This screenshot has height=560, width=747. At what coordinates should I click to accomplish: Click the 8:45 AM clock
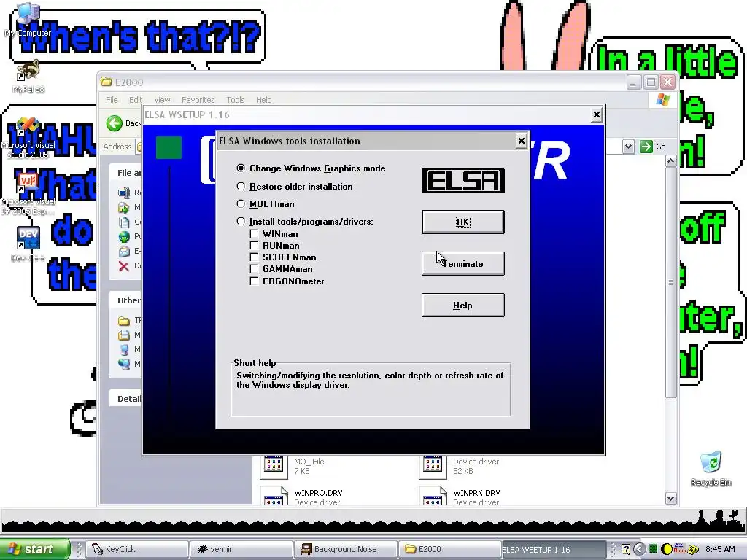[x=720, y=549]
